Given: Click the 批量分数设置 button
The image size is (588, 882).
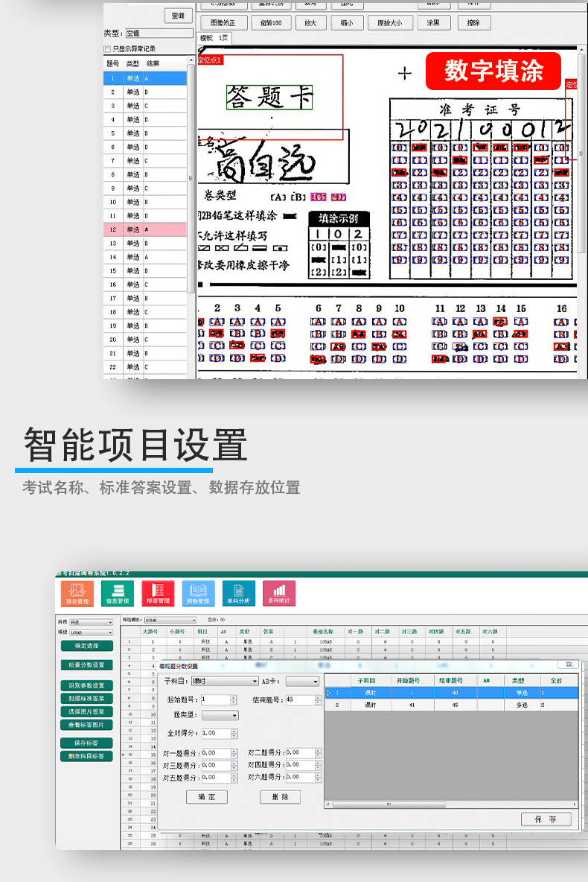Looking at the screenshot, I should 86,664.
